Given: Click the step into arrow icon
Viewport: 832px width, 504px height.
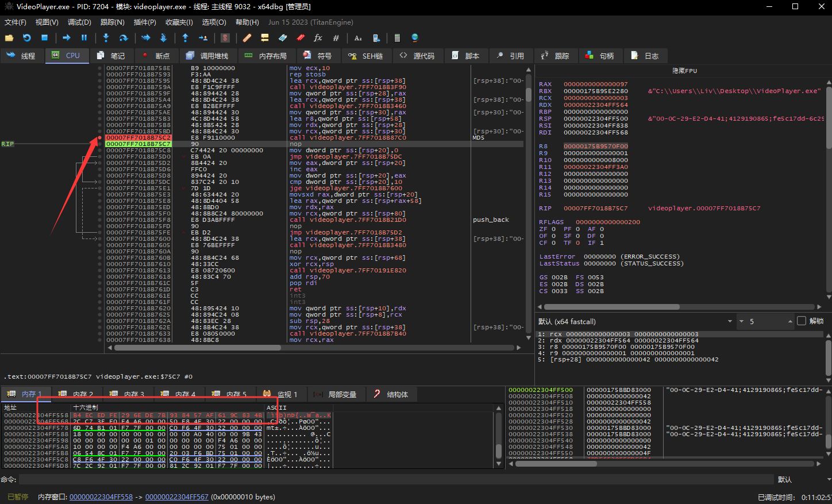Looking at the screenshot, I should pyautogui.click(x=106, y=38).
